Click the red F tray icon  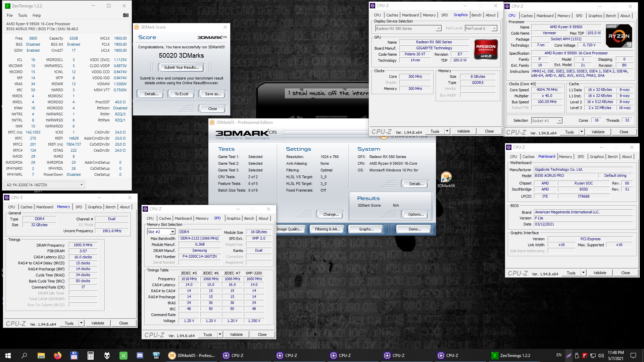click(585, 355)
